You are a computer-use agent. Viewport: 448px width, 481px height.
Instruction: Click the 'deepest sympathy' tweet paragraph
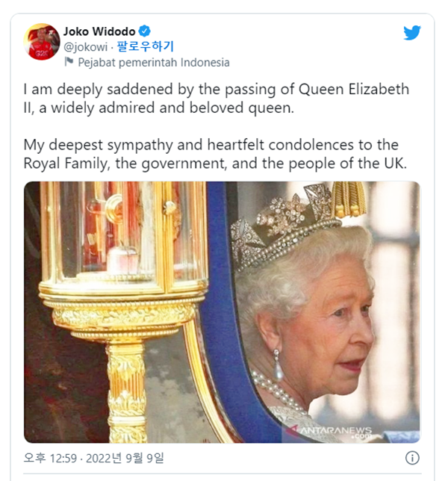tap(215, 154)
